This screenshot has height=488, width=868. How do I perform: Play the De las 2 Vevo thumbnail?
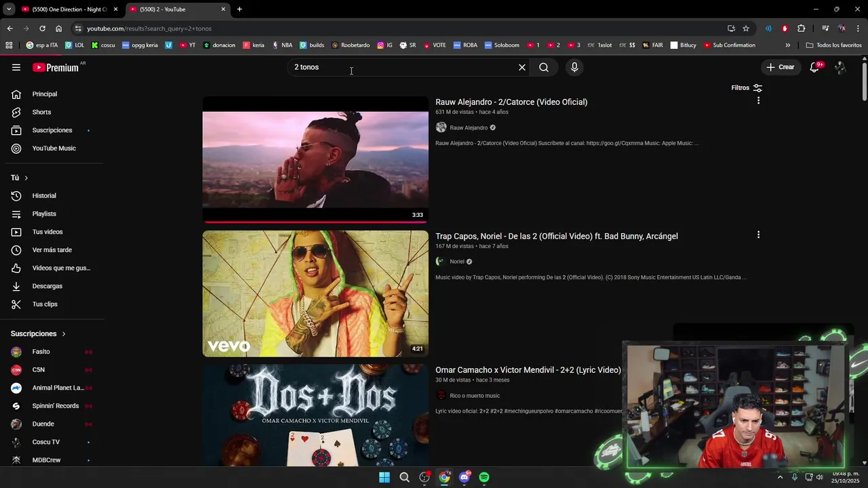pyautogui.click(x=315, y=293)
